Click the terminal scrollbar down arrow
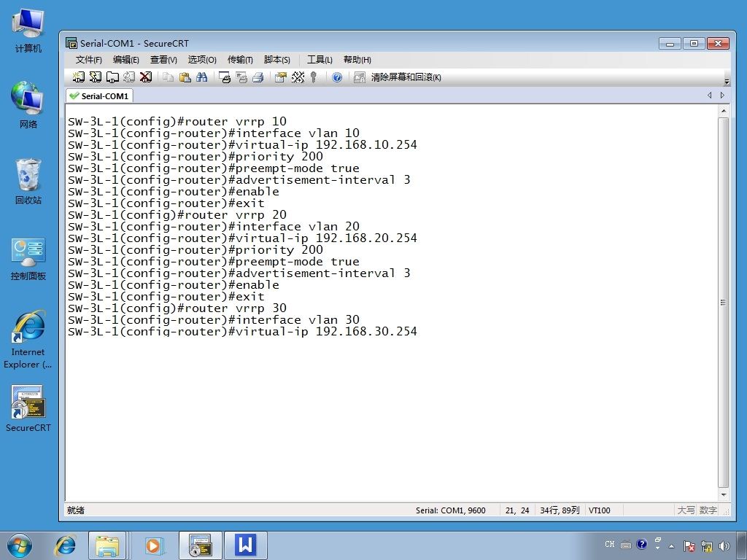This screenshot has width=747, height=560. coord(723,495)
